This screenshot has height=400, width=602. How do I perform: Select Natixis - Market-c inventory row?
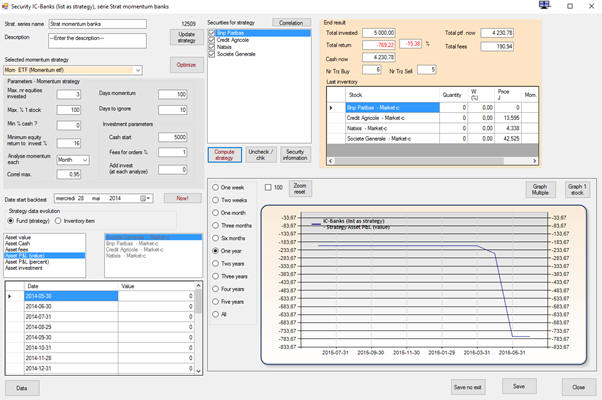[x=432, y=128]
